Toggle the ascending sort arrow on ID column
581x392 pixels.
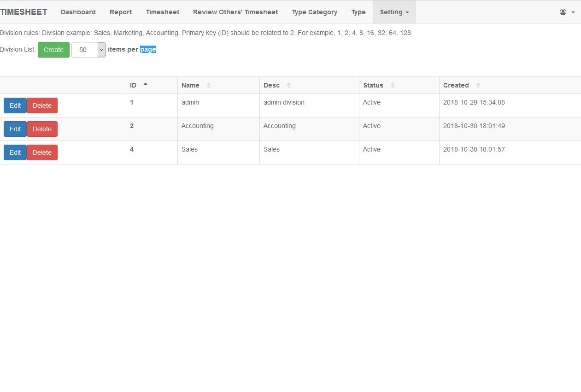coord(145,83)
